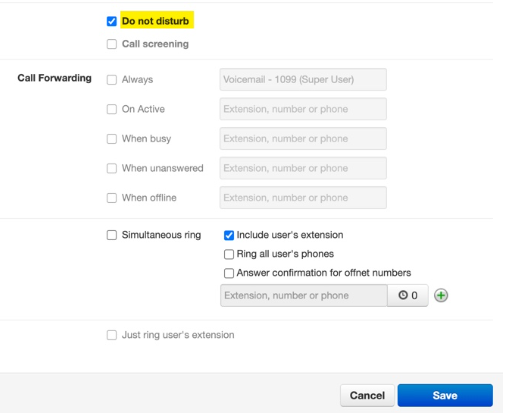Save the call settings
This screenshot has width=509, height=413.
(445, 395)
